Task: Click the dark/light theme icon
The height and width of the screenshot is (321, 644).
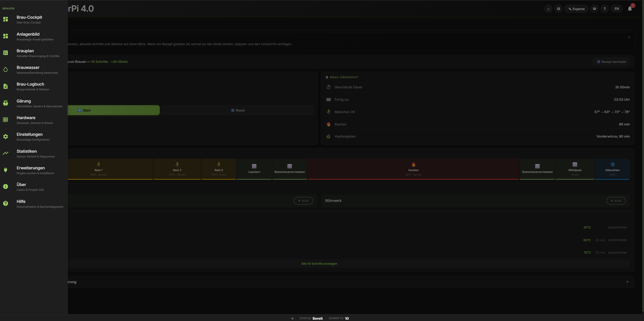Action: pos(594,9)
